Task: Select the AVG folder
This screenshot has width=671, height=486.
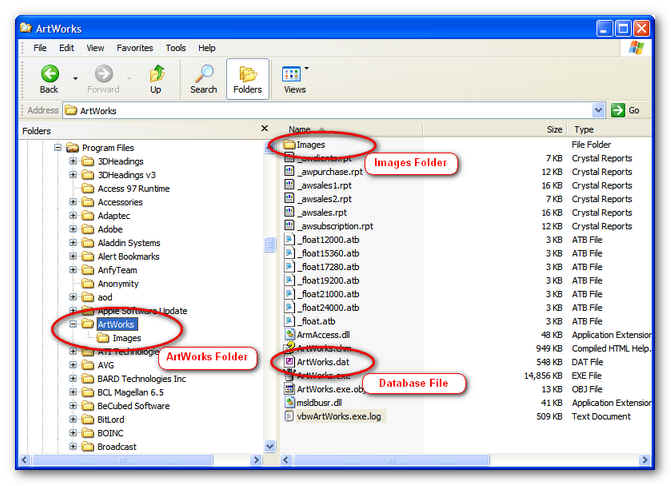Action: tap(98, 365)
